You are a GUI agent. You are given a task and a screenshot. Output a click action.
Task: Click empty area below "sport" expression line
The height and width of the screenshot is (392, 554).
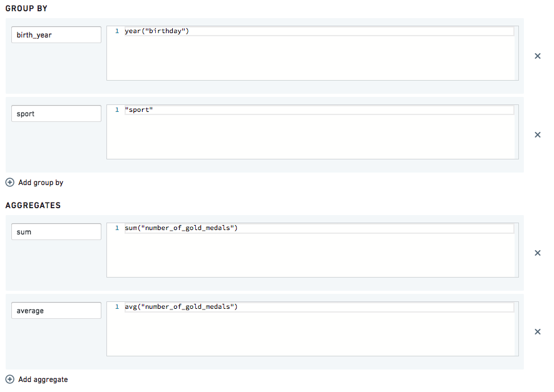[313, 136]
